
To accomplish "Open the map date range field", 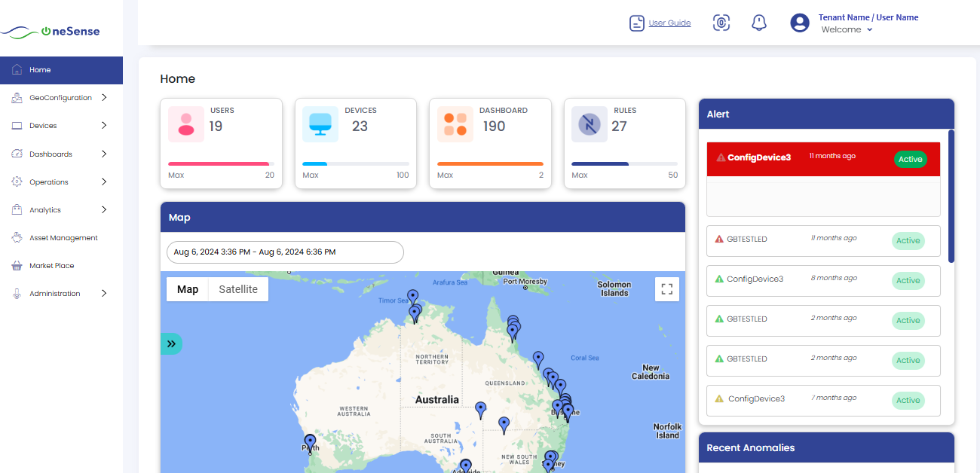I will click(x=285, y=252).
